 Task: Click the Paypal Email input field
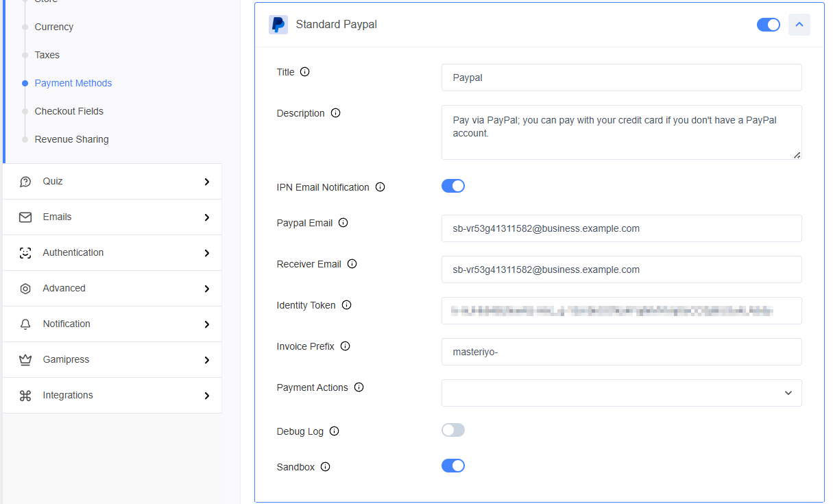click(622, 228)
